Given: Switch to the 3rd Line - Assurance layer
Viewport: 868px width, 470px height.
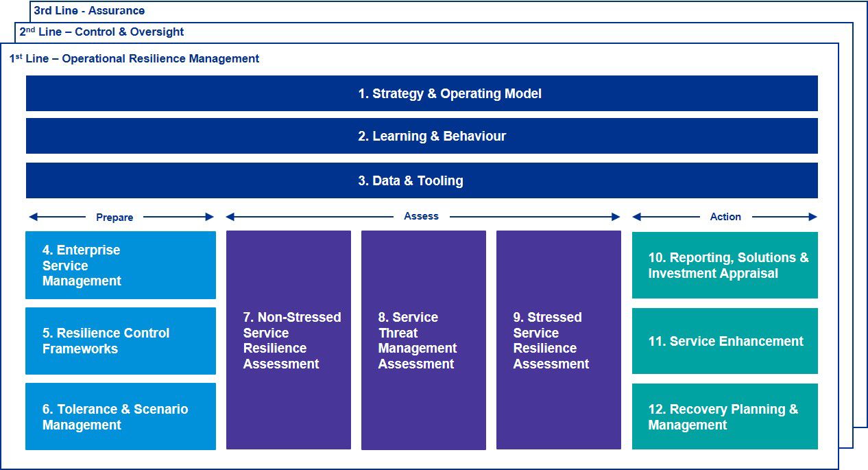Looking at the screenshot, I should click(89, 11).
